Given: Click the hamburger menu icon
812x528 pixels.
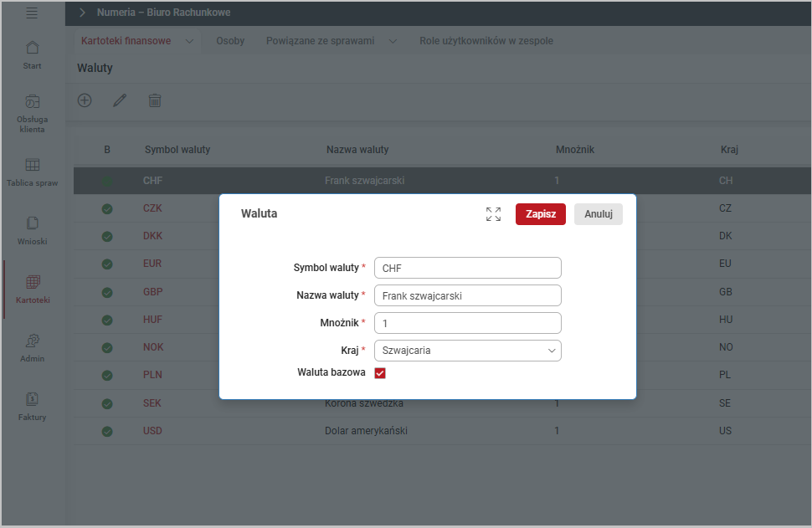Looking at the screenshot, I should 32,13.
